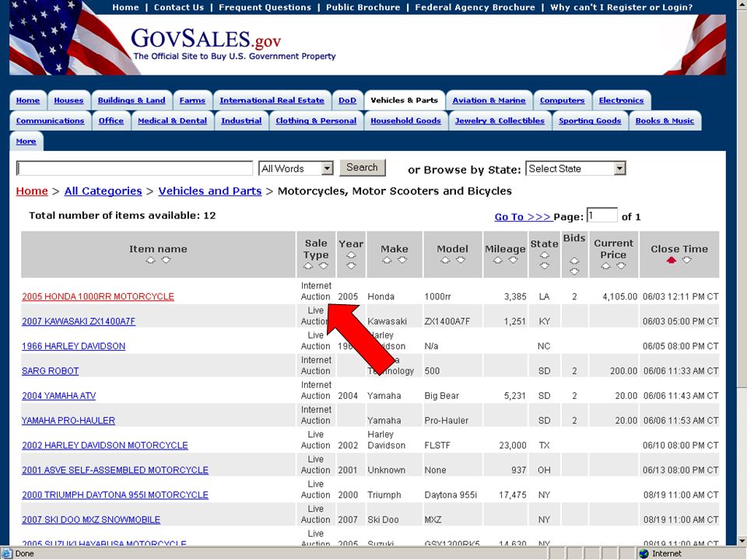Sort Mileage column descending arrow
The height and width of the screenshot is (560, 747).
(x=513, y=261)
